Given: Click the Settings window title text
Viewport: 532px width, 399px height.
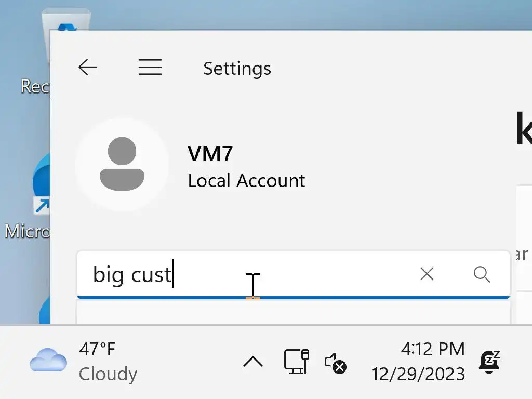Looking at the screenshot, I should pyautogui.click(x=237, y=69).
